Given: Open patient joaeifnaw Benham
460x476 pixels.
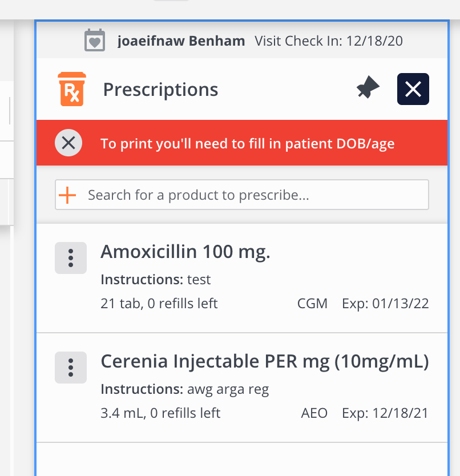Looking at the screenshot, I should pyautogui.click(x=181, y=41).
